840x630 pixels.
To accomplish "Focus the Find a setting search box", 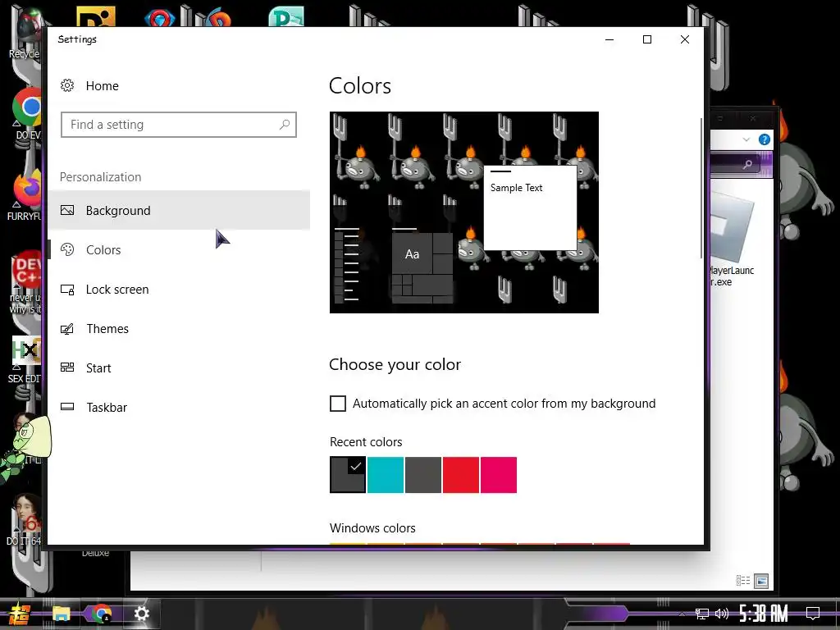I will [x=178, y=125].
